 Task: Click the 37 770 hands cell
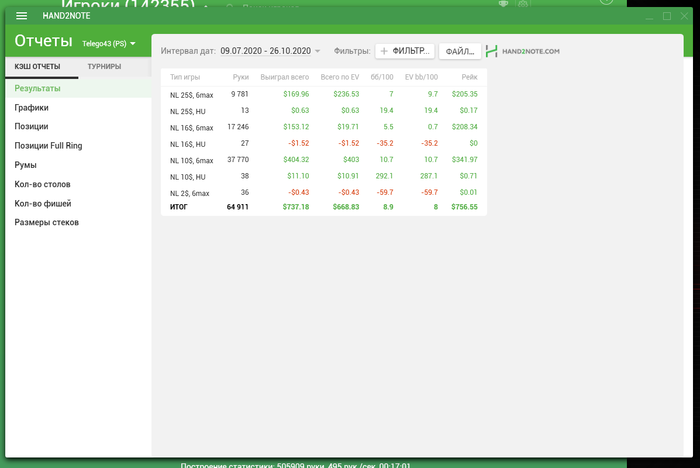coord(238,159)
